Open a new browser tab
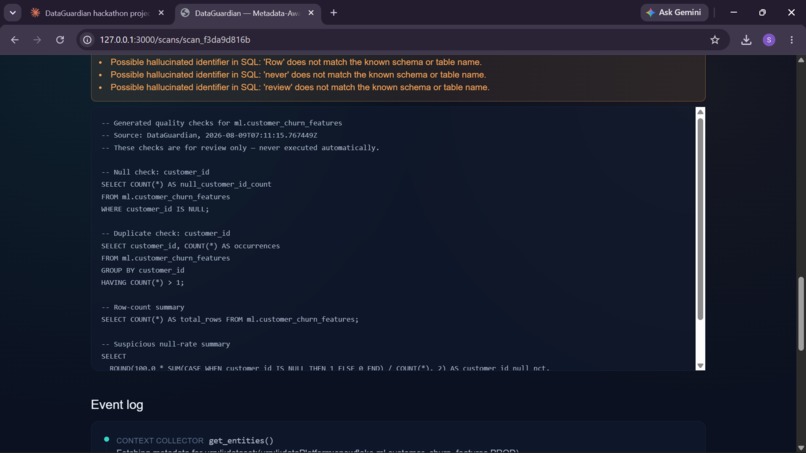 (x=334, y=13)
